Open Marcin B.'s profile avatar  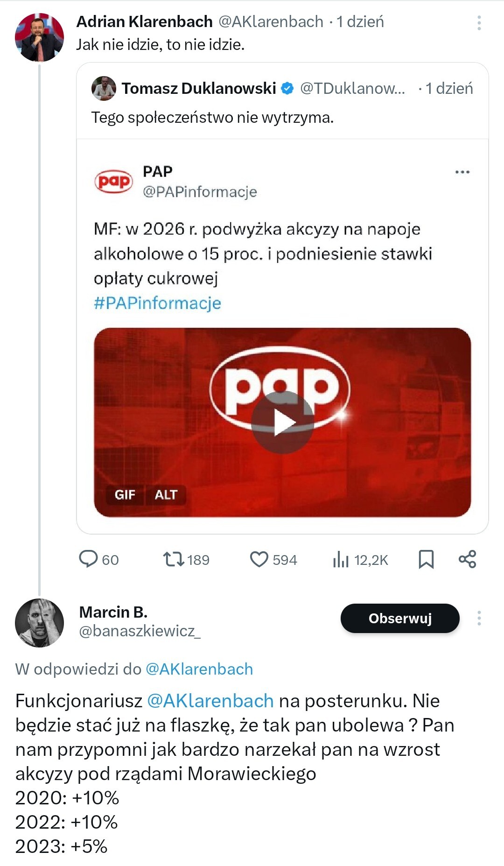click(39, 623)
